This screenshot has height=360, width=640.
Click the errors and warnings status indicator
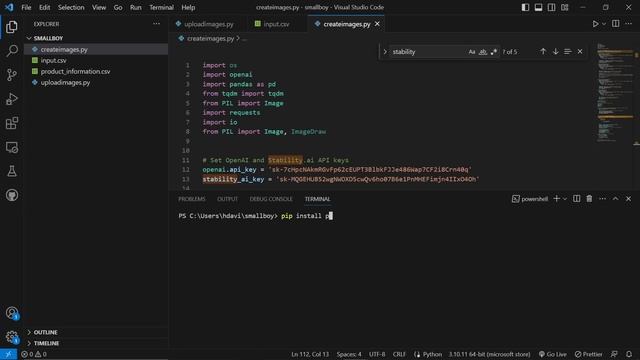(x=34, y=354)
